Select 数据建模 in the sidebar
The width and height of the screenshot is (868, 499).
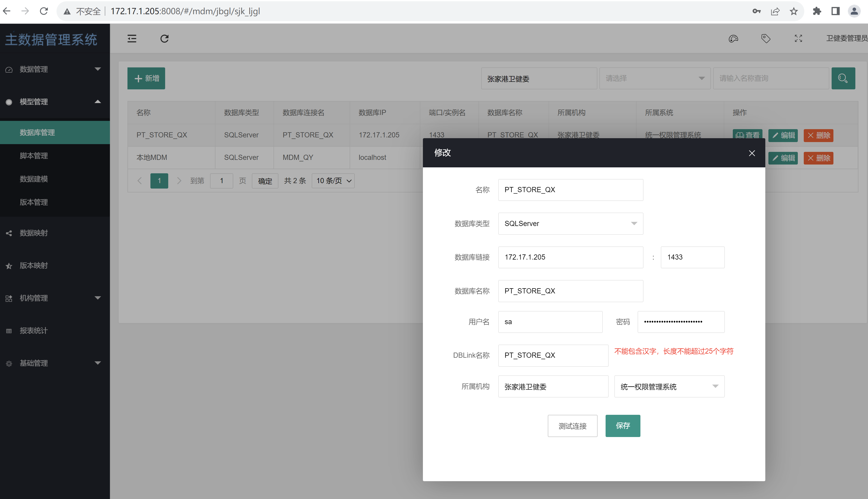pyautogui.click(x=55, y=179)
